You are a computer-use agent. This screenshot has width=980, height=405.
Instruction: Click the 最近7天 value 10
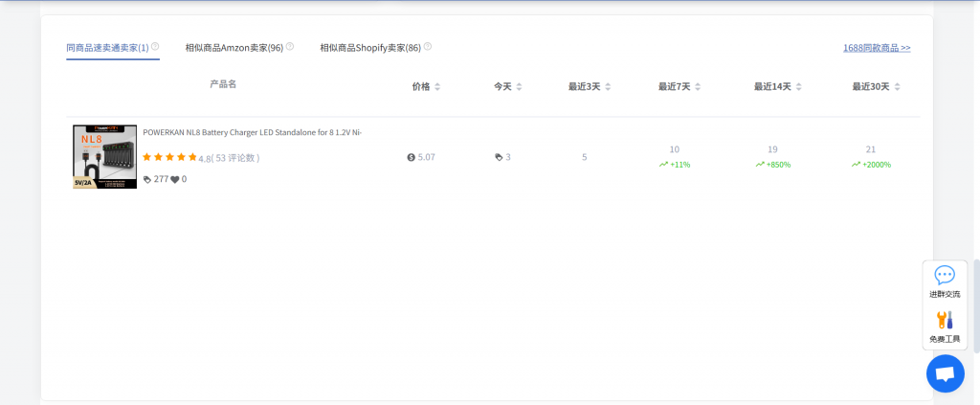[675, 149]
